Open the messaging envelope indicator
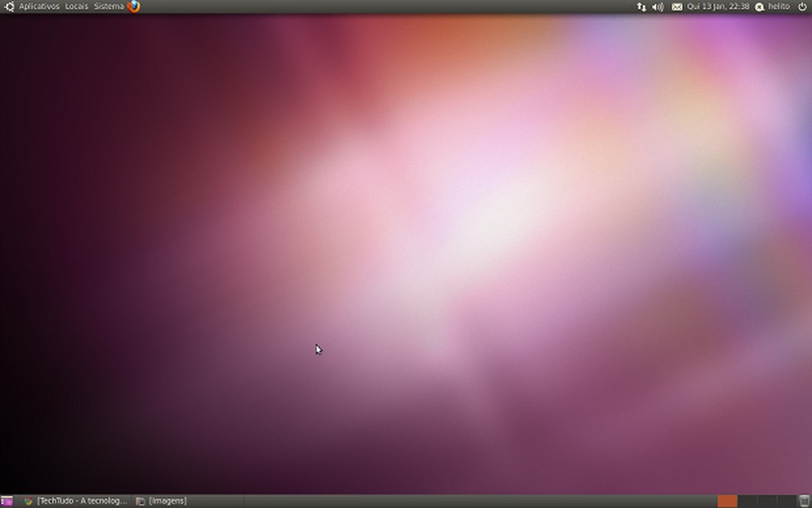The width and height of the screenshot is (812, 508). coord(677,7)
